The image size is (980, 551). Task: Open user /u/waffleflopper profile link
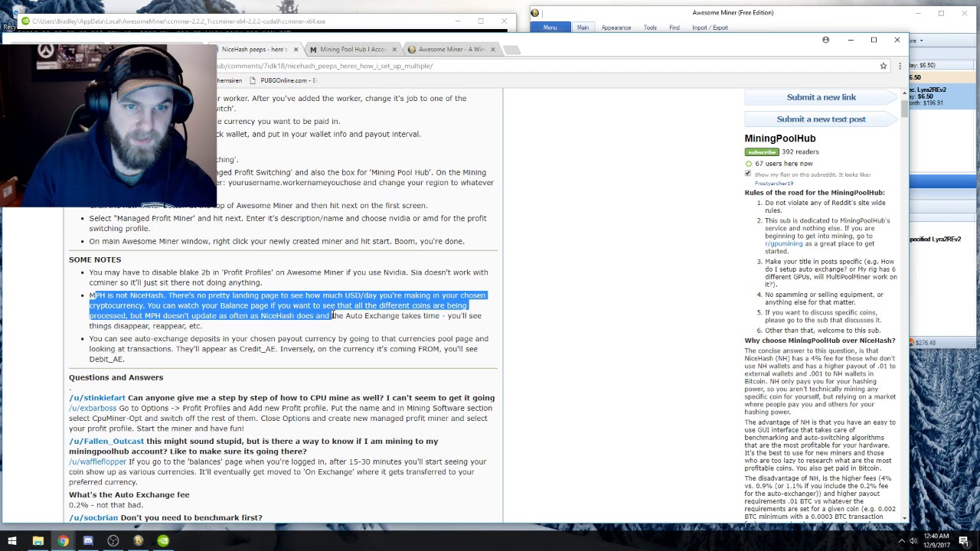(x=97, y=461)
